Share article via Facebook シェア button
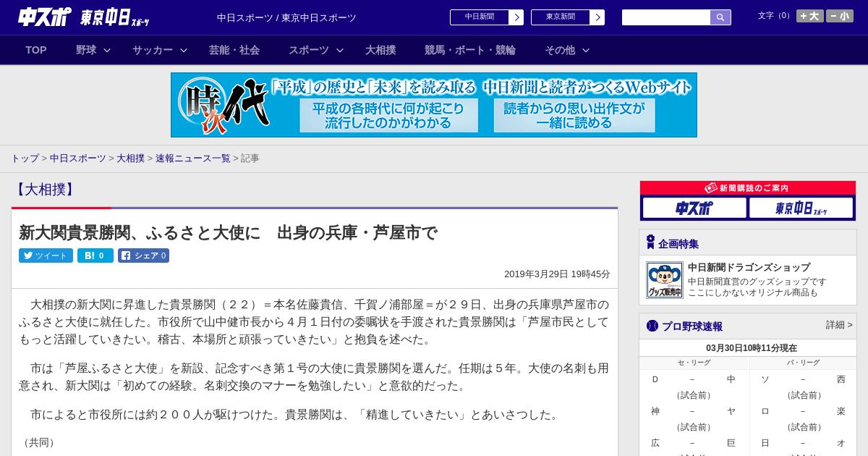Image resolution: width=868 pixels, height=456 pixels. point(143,256)
